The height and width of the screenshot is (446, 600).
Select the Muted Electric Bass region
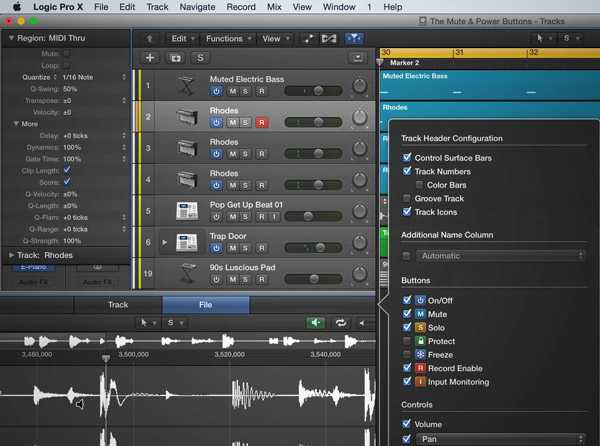489,85
